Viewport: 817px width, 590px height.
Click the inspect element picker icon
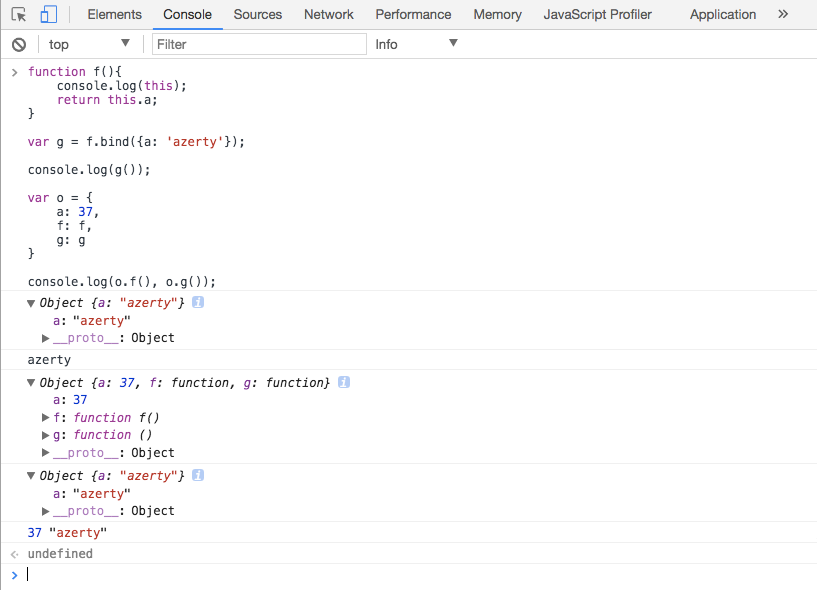point(19,15)
